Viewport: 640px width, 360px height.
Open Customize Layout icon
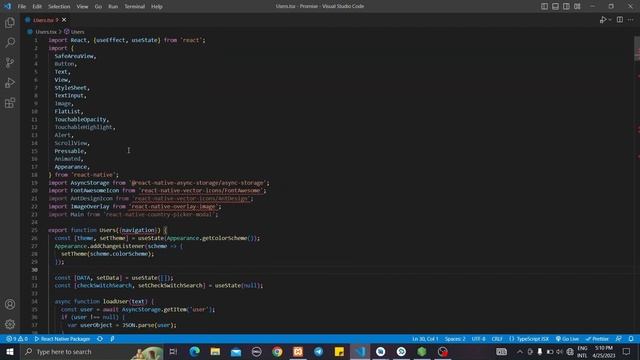tap(577, 6)
